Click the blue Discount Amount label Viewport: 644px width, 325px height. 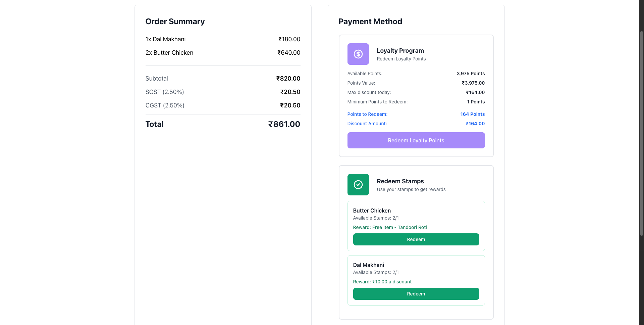click(x=367, y=124)
